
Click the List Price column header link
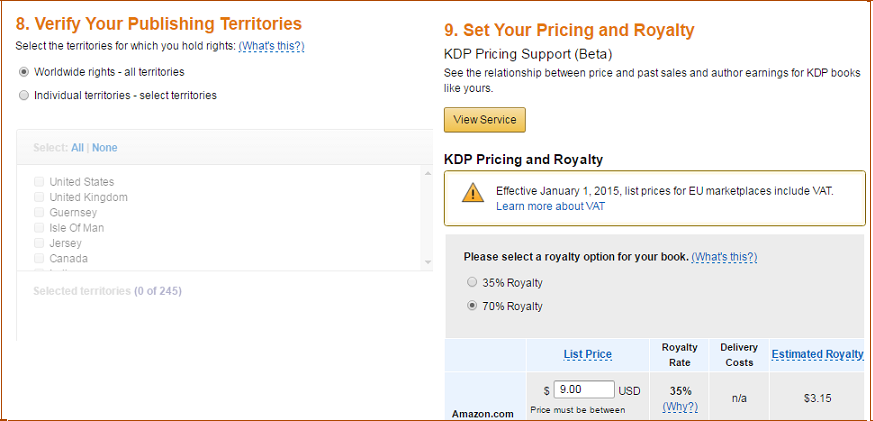(x=587, y=354)
